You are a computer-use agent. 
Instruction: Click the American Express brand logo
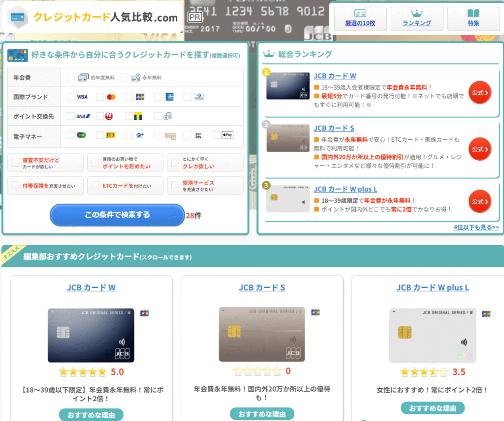[x=169, y=97]
